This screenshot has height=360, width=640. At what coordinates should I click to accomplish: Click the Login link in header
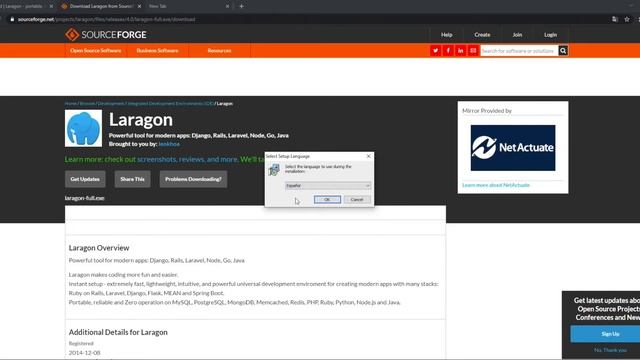pos(550,35)
